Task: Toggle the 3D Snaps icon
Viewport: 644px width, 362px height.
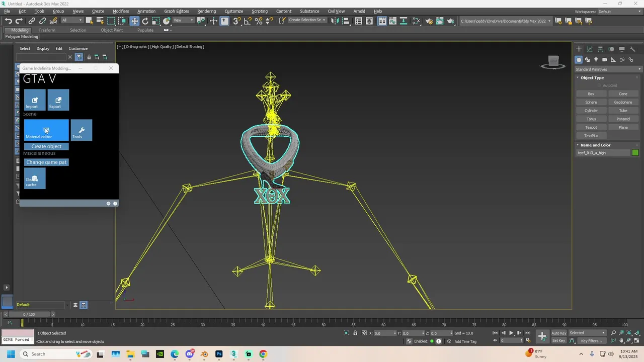Action: pyautogui.click(x=236, y=21)
